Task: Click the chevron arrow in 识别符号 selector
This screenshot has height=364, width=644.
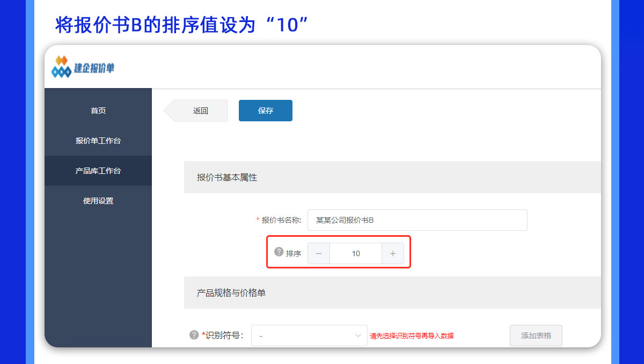Action: coord(358,336)
